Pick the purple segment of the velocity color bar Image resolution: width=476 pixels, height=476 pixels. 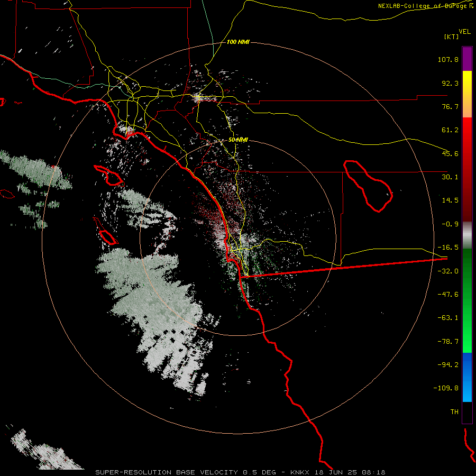(x=467, y=59)
